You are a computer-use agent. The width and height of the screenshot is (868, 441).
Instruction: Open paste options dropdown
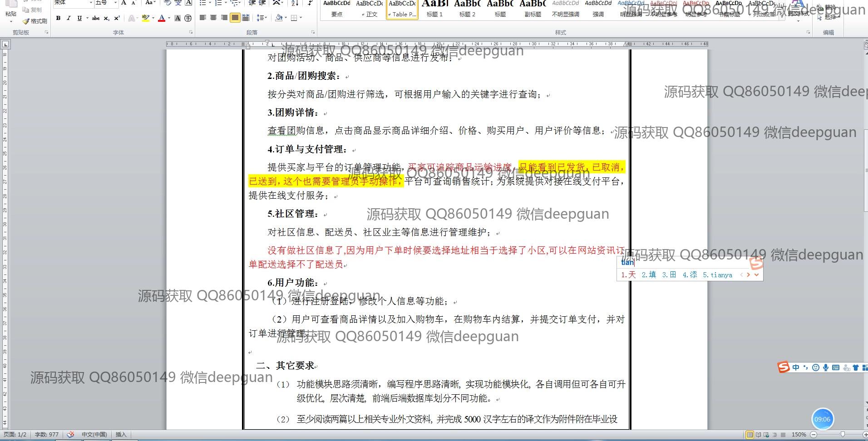pyautogui.click(x=11, y=21)
